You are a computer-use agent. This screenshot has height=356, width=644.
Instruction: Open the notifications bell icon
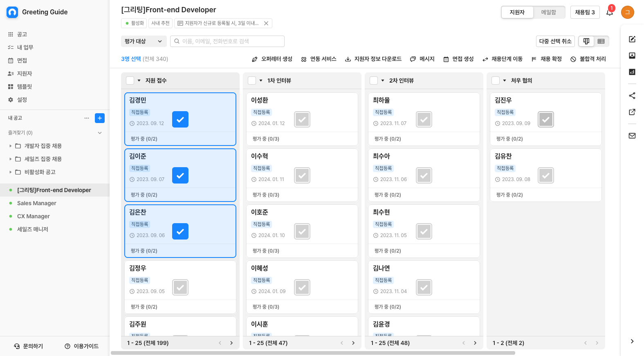[x=609, y=12]
